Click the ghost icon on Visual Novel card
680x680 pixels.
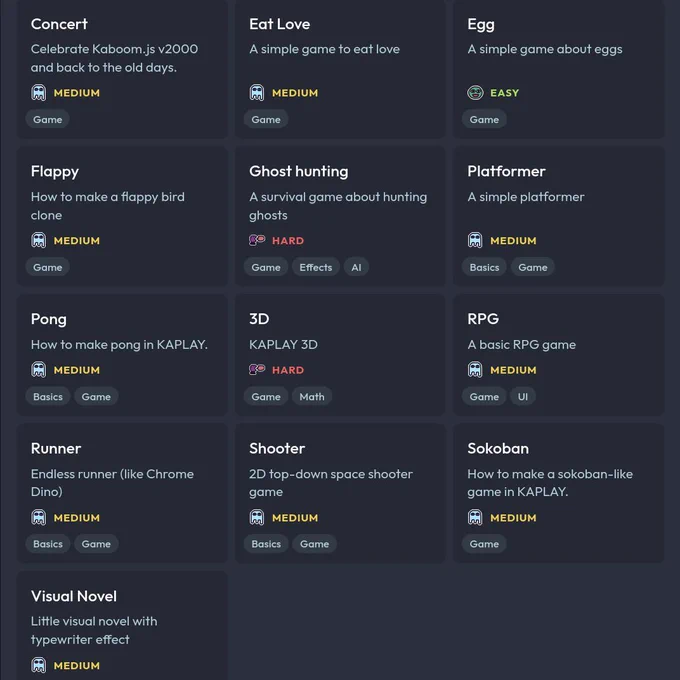tap(39, 665)
